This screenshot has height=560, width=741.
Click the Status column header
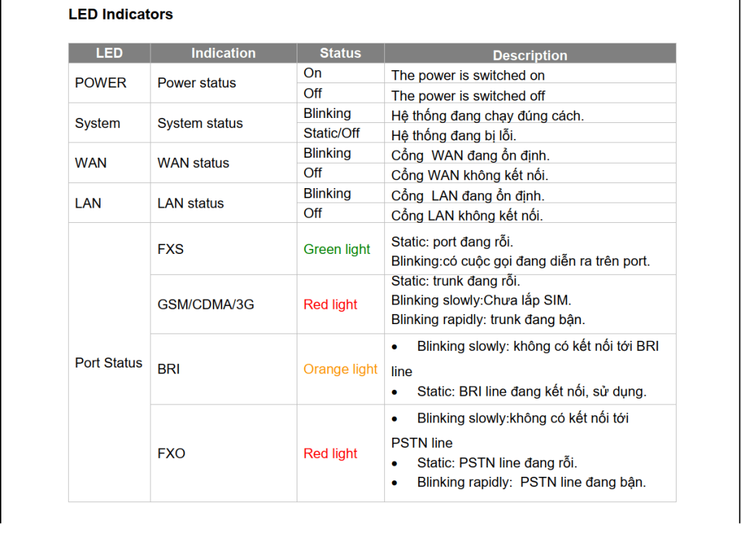[340, 53]
